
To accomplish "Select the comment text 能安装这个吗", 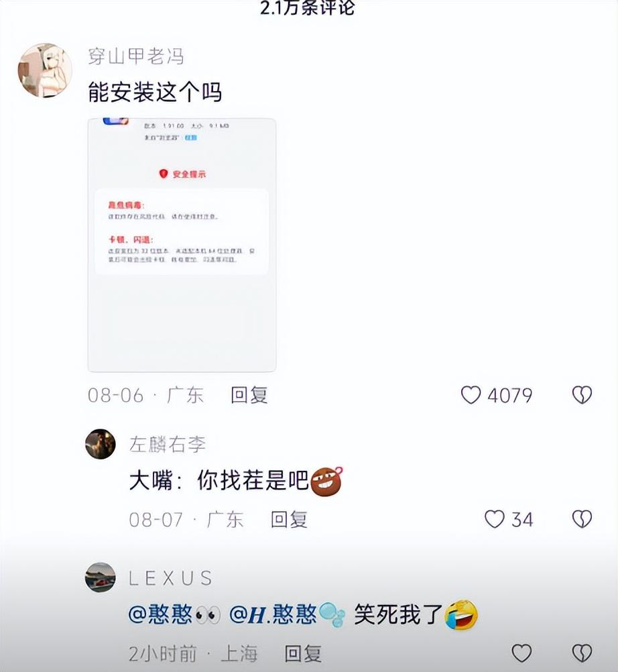I will point(155,92).
